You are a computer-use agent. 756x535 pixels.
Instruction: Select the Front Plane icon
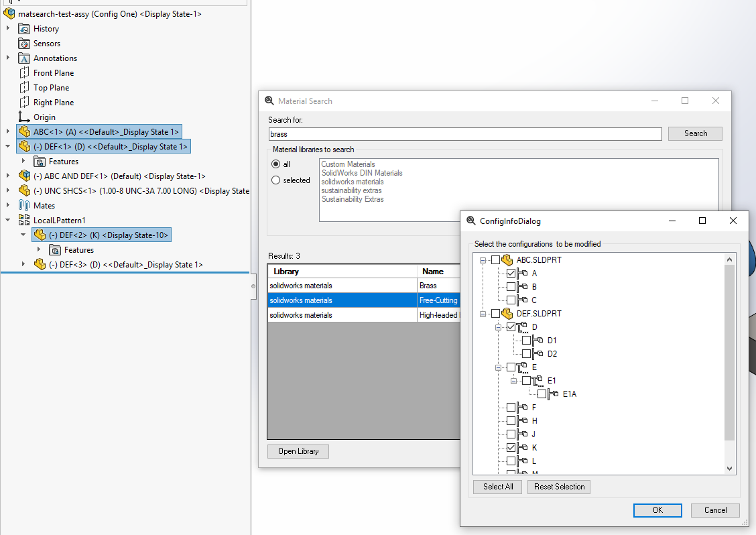click(24, 73)
